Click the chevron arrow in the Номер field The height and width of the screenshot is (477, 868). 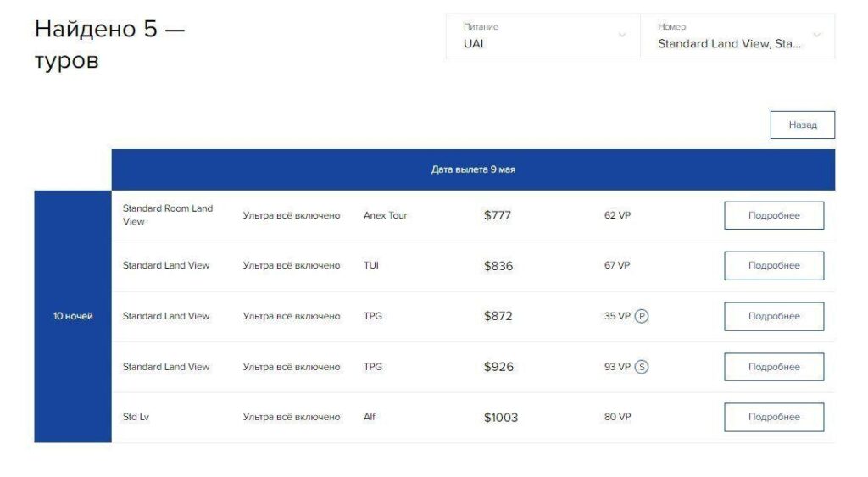pos(816,35)
